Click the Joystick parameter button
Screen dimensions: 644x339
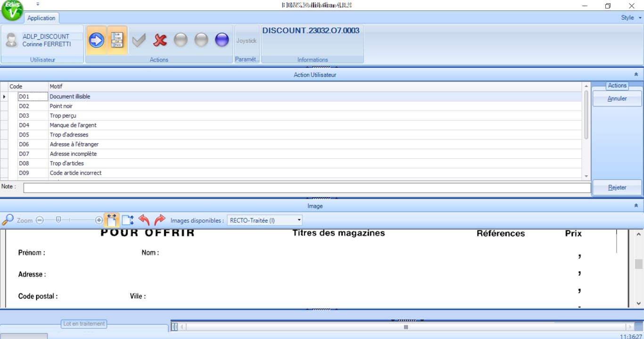tap(247, 41)
